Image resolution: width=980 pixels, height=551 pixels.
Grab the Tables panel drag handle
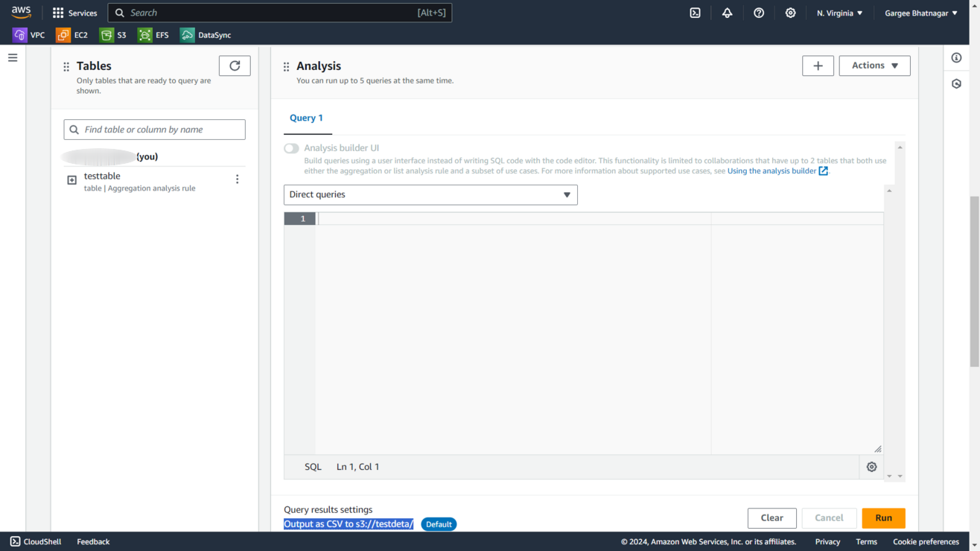[66, 66]
